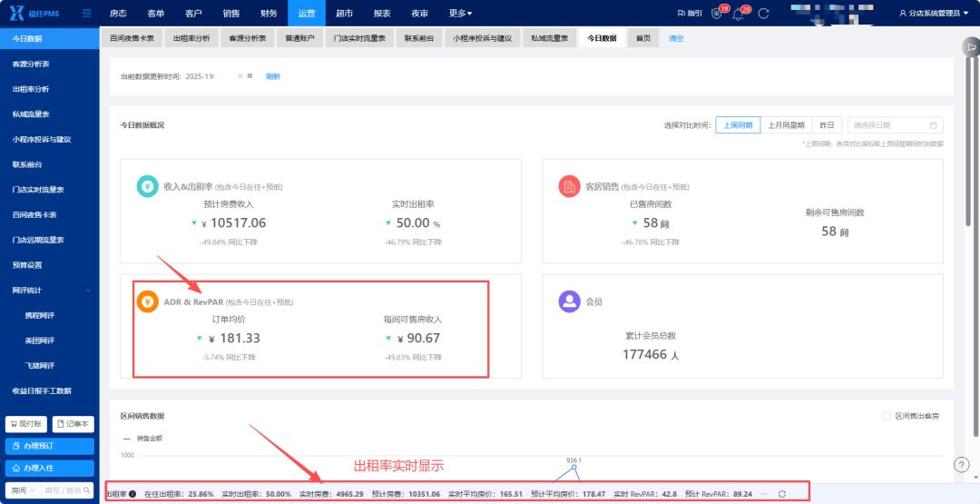Screen dimensions: 980x504
Task: Switch to the 普通账户 tab
Action: [x=300, y=38]
